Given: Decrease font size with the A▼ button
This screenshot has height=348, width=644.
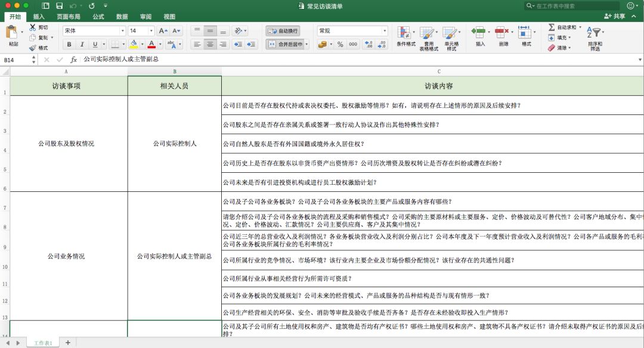Looking at the screenshot, I should [x=176, y=31].
